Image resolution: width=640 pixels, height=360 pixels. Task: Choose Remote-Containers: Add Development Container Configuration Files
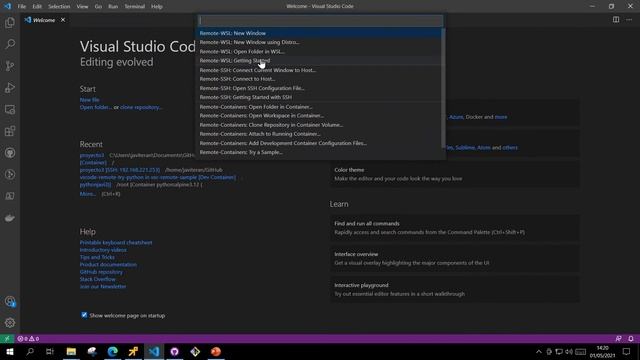(320, 143)
